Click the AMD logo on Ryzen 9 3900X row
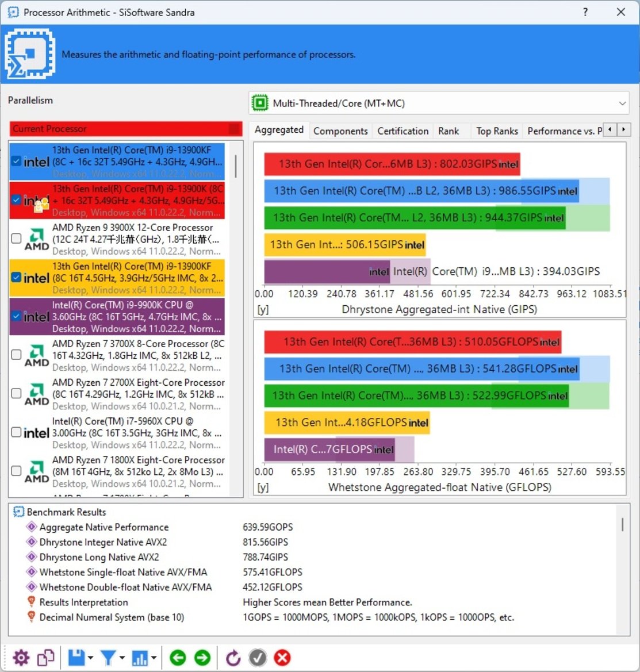This screenshot has width=640, height=672. tap(36, 239)
